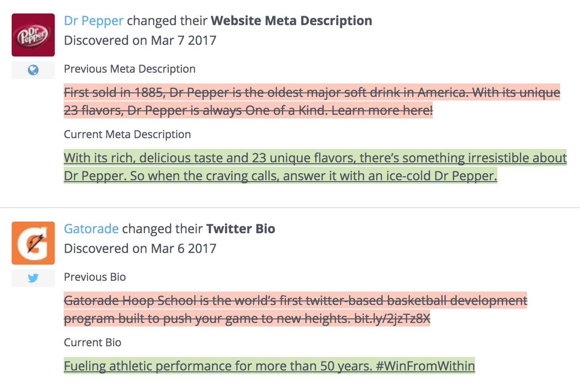Screen dimensions: 580x392
Task: Click the Current Bio label
Action: coord(93,343)
